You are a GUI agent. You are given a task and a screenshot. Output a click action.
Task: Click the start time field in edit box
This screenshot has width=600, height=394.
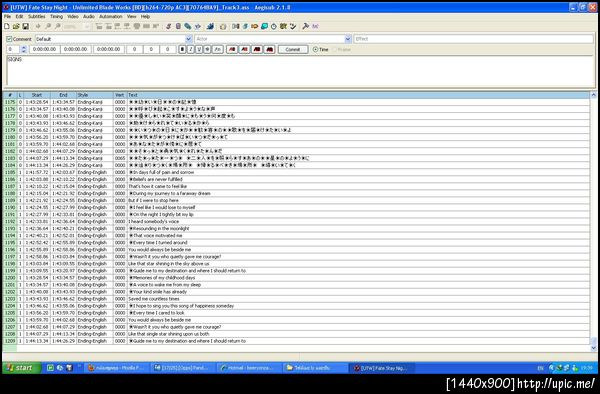click(44, 49)
